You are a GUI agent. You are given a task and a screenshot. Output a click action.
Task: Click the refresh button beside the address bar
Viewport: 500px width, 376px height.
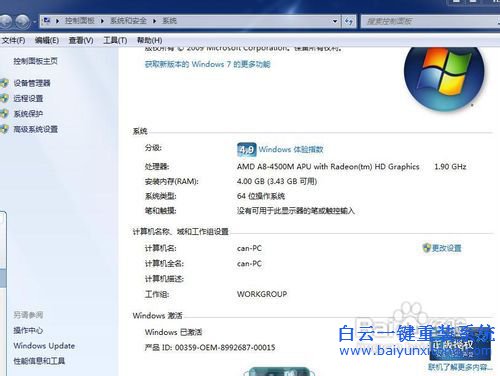point(349,21)
